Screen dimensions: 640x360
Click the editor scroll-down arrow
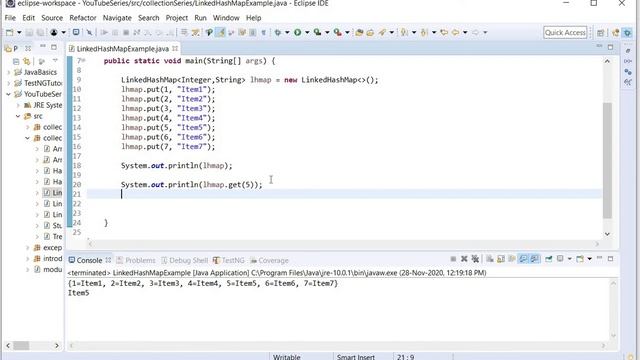(607, 234)
